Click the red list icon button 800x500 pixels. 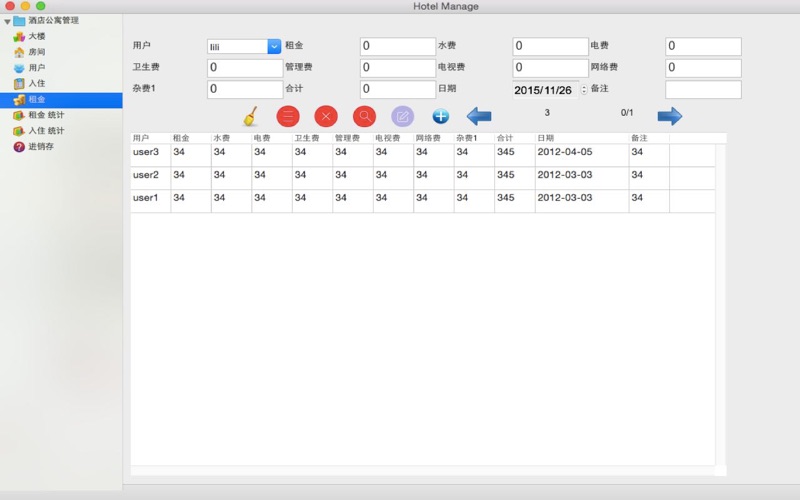(288, 116)
